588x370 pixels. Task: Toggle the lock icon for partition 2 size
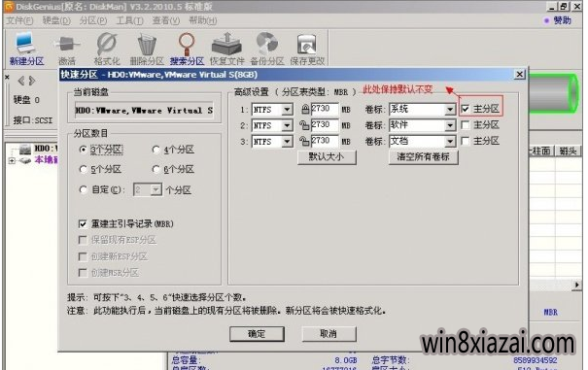tap(304, 125)
